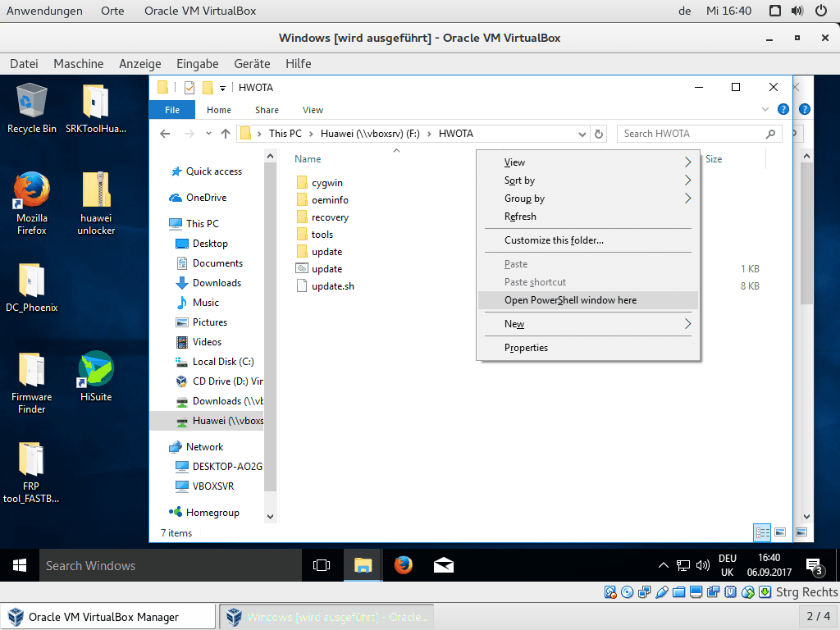Open the Share ribbon tab

[267, 110]
